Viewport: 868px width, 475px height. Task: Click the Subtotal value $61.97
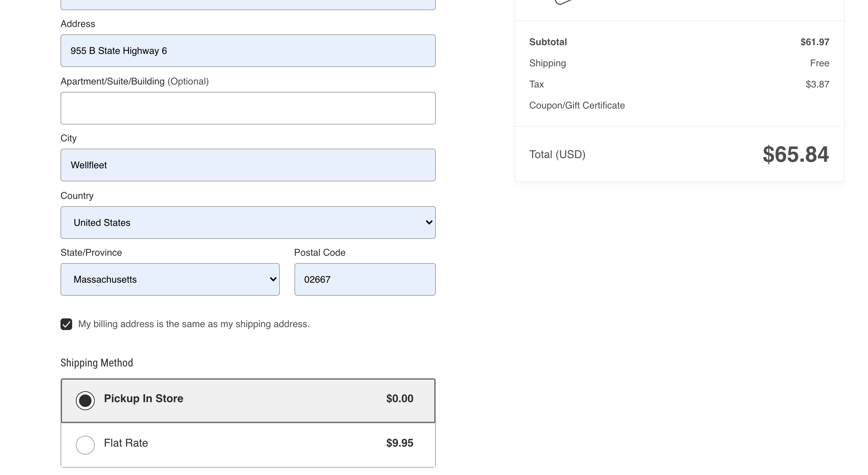[815, 42]
